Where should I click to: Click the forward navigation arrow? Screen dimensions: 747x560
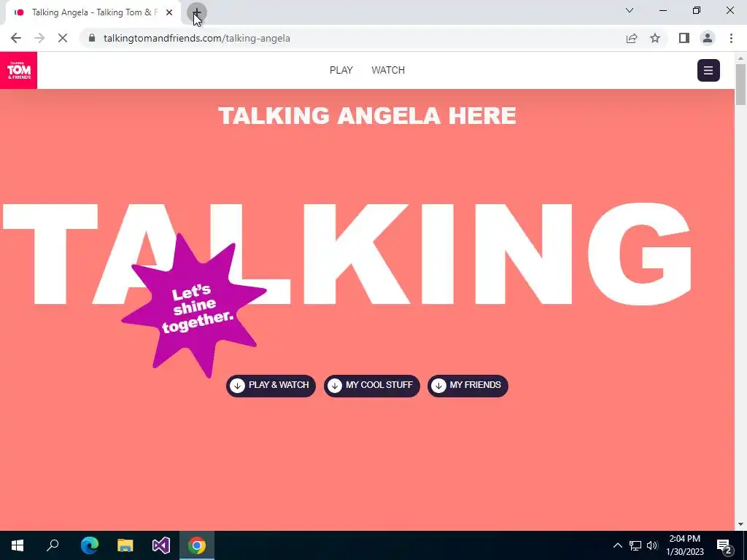point(39,38)
